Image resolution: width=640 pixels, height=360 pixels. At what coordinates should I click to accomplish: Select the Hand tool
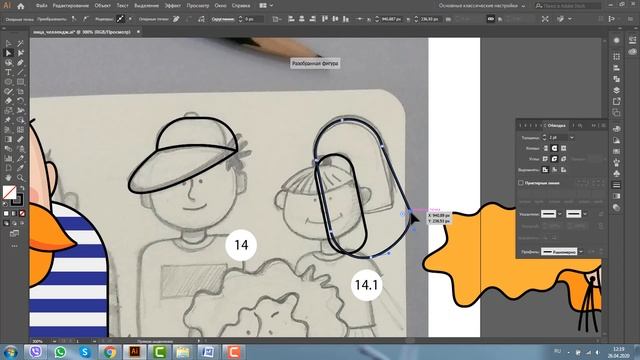(x=8, y=178)
